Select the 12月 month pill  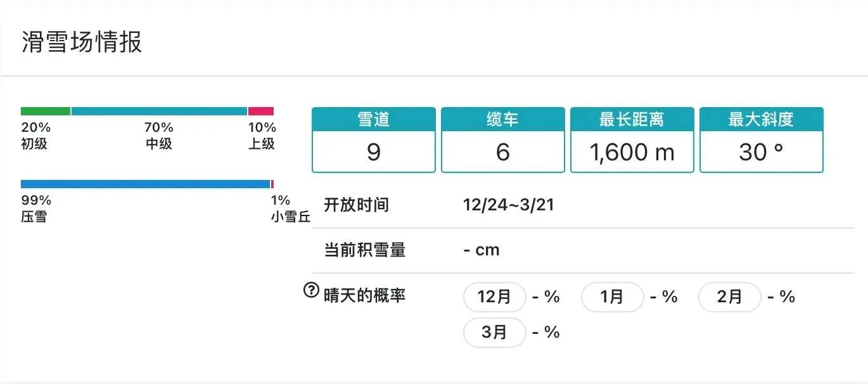495,297
